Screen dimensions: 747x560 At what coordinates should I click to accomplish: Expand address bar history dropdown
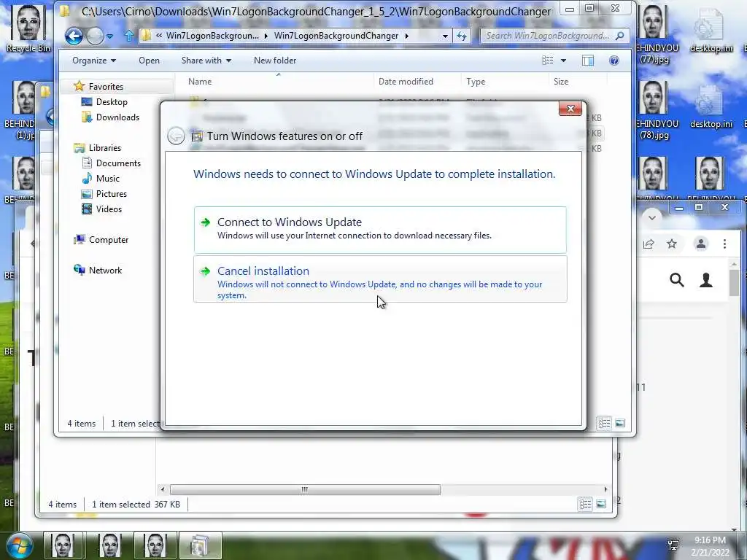pyautogui.click(x=445, y=36)
